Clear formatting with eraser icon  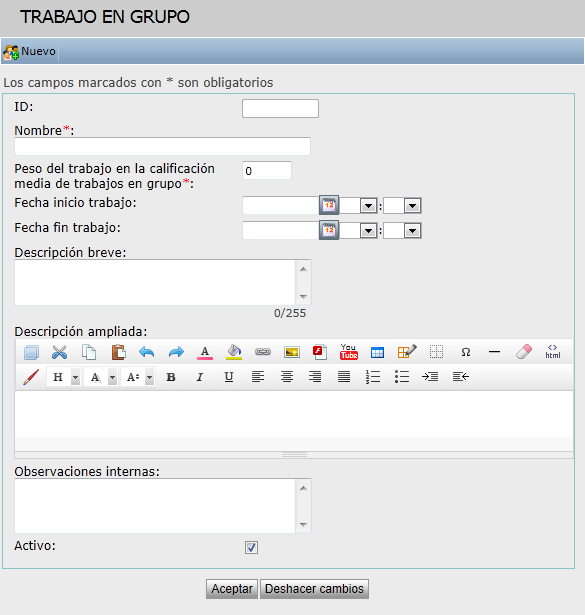pos(524,351)
